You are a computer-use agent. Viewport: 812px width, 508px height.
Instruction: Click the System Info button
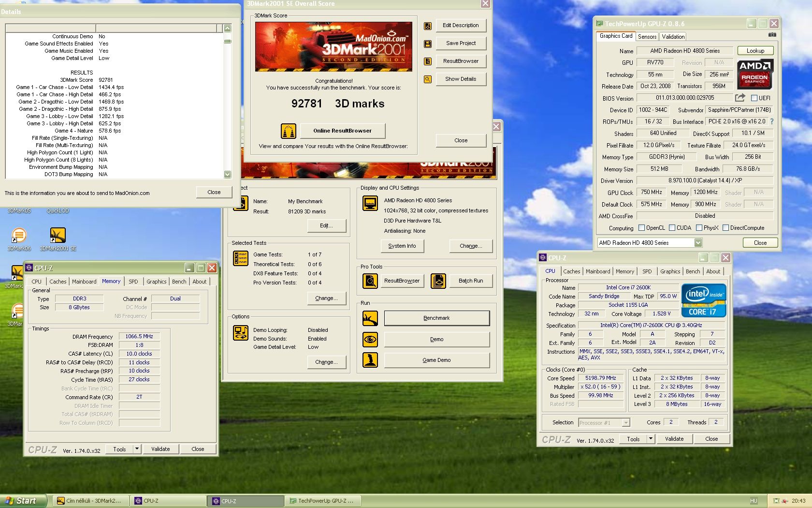[402, 246]
